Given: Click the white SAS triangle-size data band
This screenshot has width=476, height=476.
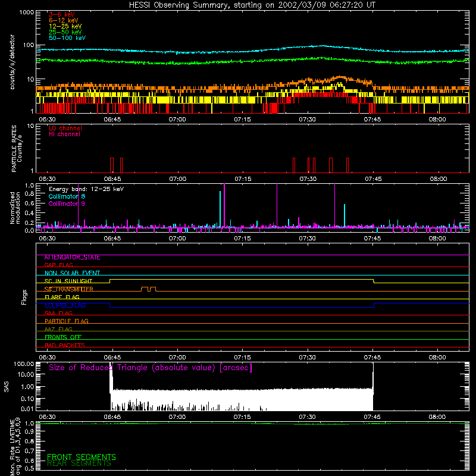Looking at the screenshot, I should click(x=242, y=399).
